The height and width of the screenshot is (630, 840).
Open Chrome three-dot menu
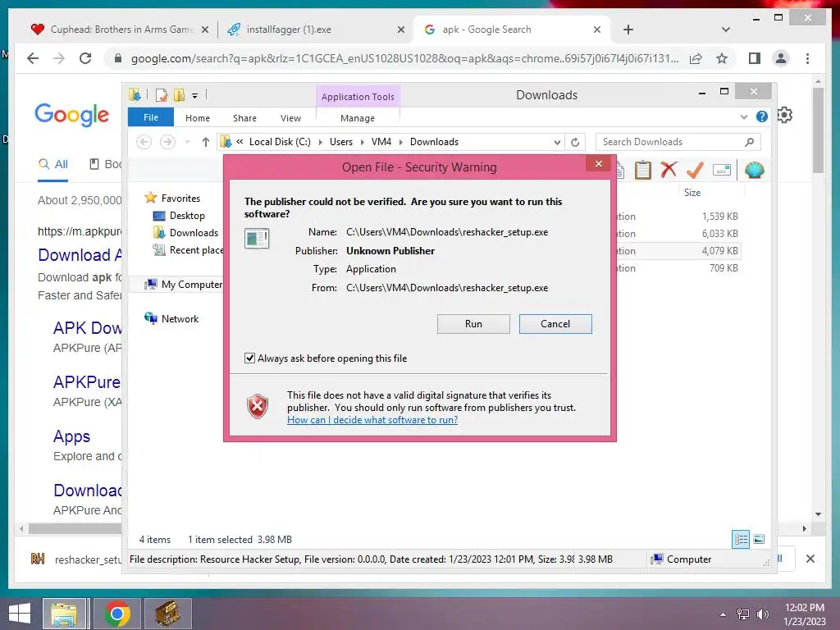[807, 58]
